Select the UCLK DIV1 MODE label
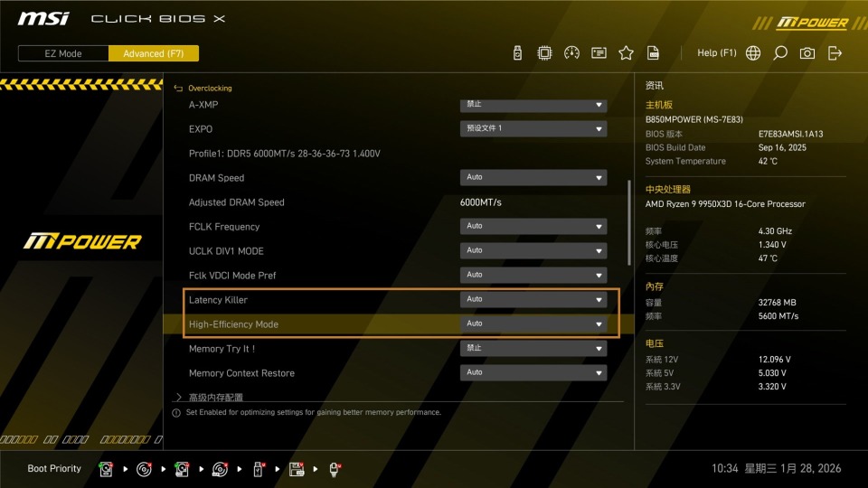Screen dimensions: 868x488 (226, 251)
